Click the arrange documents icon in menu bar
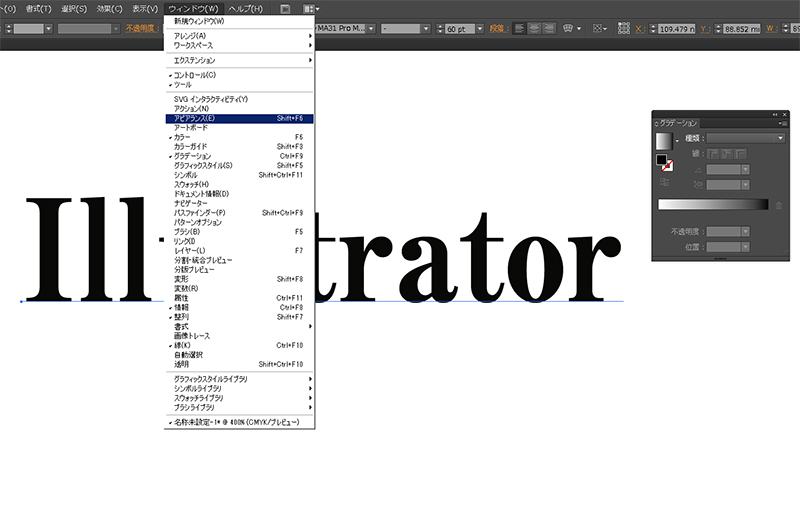 point(309,9)
